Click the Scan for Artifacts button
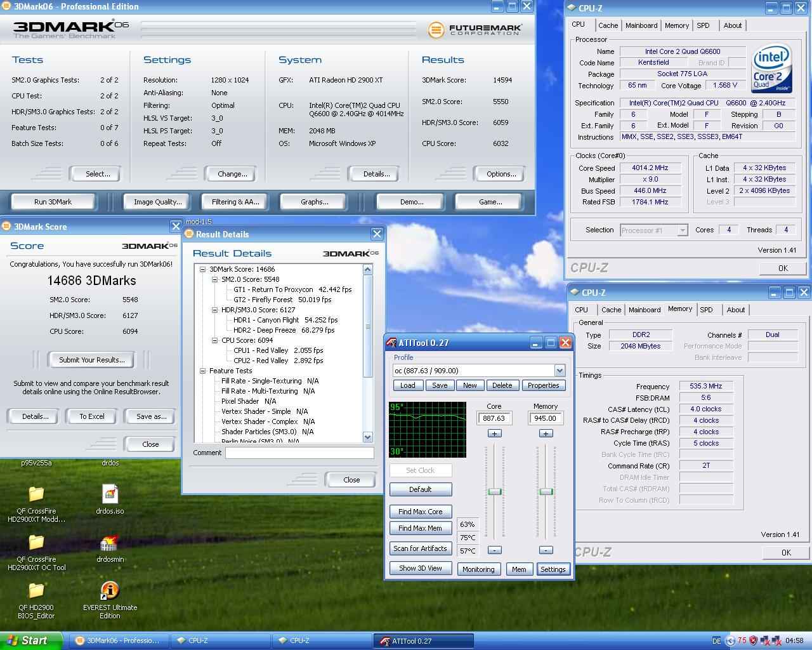 pyautogui.click(x=421, y=548)
